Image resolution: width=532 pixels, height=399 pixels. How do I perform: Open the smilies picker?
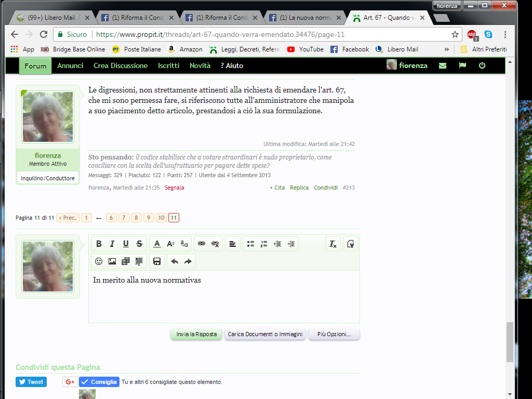(99, 261)
